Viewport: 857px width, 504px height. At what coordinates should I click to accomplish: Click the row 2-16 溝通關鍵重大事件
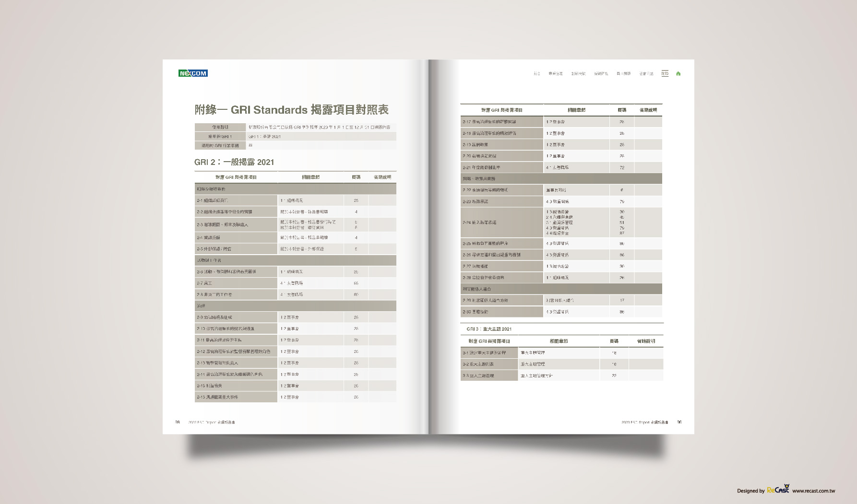coord(296,397)
